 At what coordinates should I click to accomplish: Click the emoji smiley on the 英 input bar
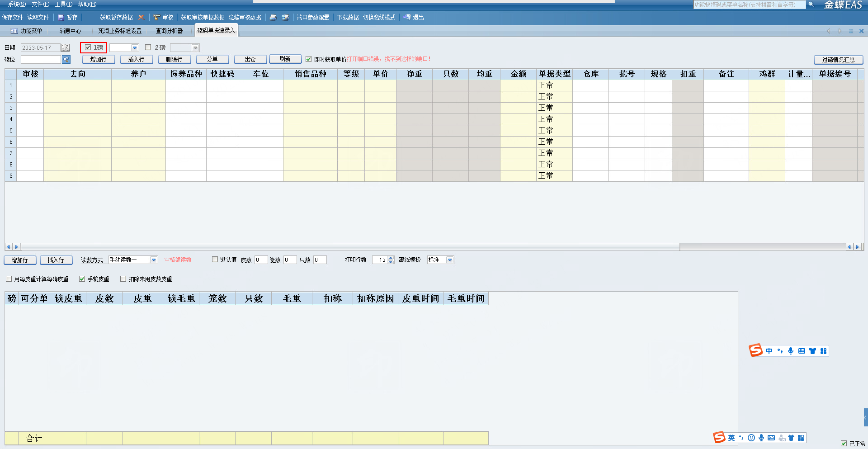751,438
